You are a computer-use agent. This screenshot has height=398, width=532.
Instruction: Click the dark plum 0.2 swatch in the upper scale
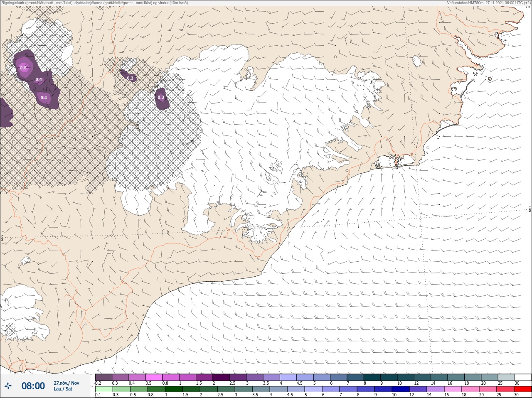103,377
